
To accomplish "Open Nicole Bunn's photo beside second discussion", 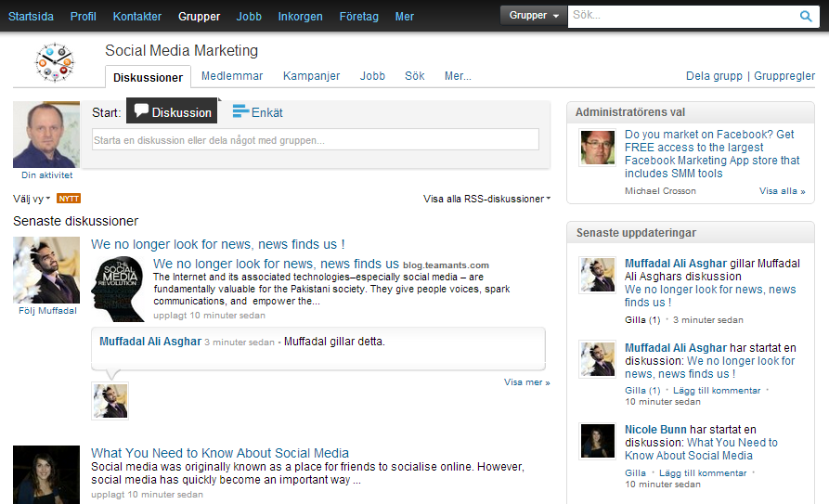I will click(x=46, y=474).
